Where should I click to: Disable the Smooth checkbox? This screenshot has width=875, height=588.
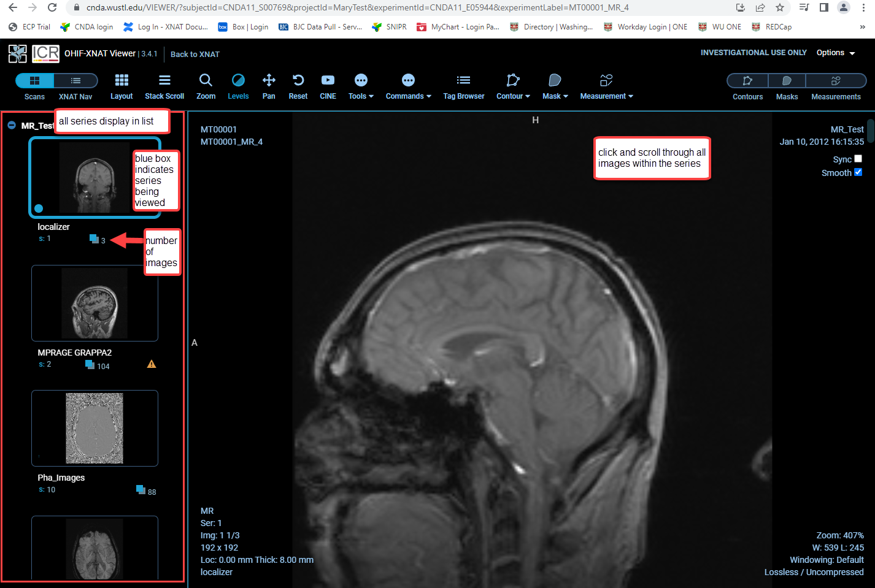[858, 172]
